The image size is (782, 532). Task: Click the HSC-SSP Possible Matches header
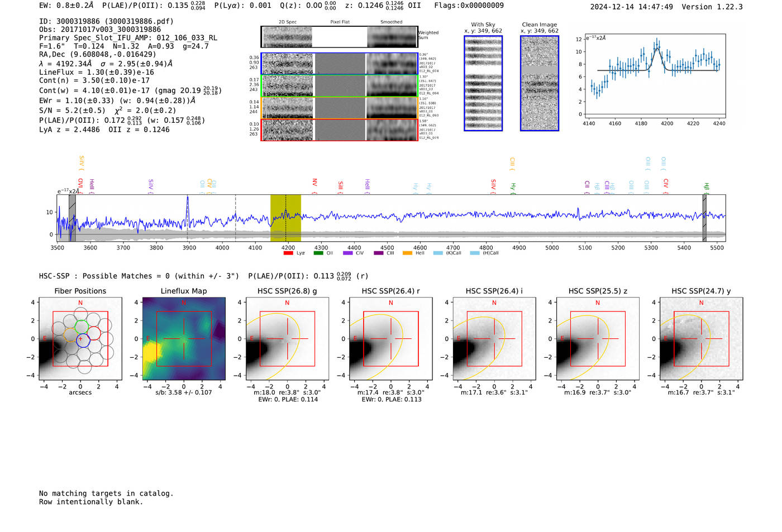[x=139, y=276]
